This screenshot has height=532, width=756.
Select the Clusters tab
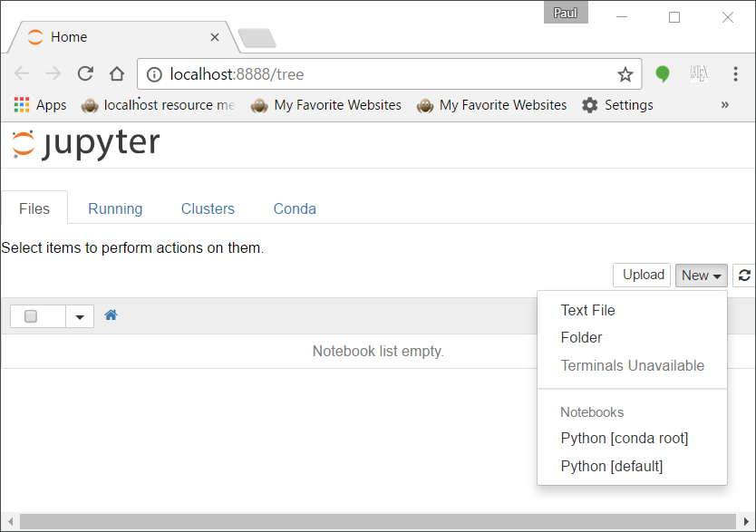[207, 208]
